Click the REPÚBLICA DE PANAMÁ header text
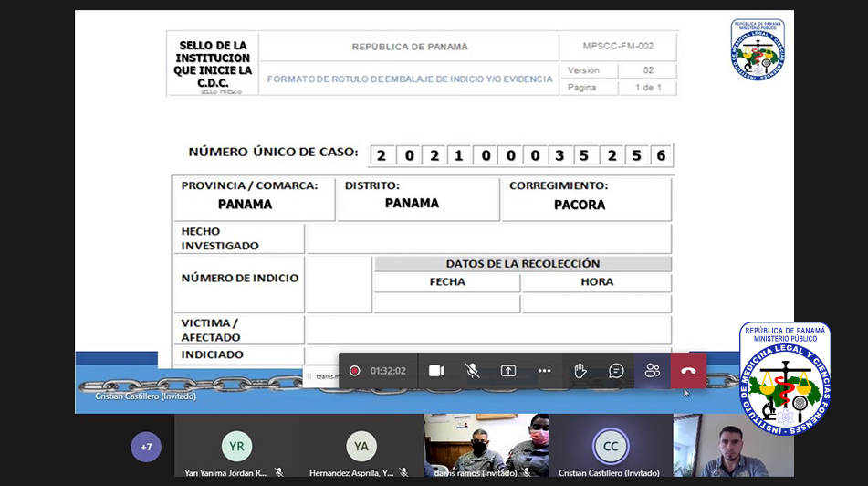This screenshot has width=868, height=486. pyautogui.click(x=410, y=47)
